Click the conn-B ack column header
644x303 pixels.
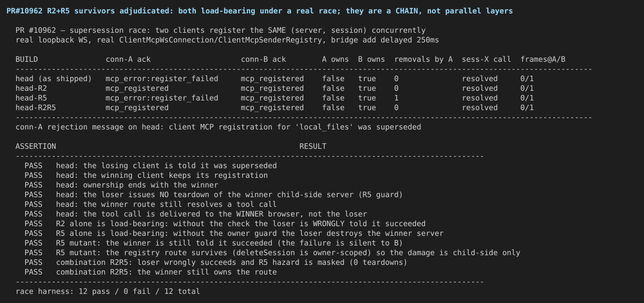point(264,59)
